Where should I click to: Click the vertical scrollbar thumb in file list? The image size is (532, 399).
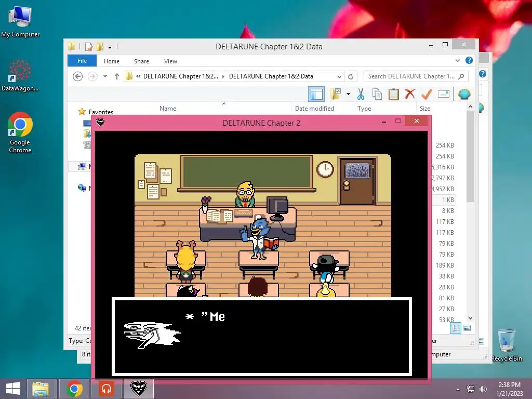coord(470,157)
